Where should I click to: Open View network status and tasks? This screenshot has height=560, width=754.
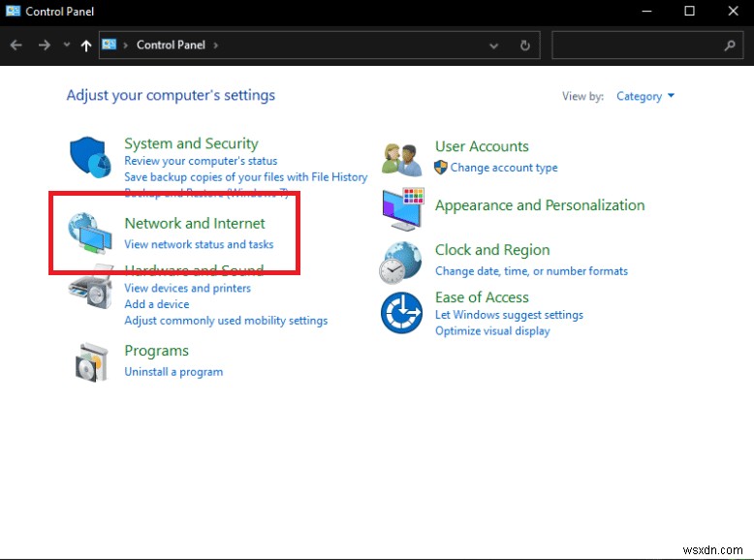point(199,244)
